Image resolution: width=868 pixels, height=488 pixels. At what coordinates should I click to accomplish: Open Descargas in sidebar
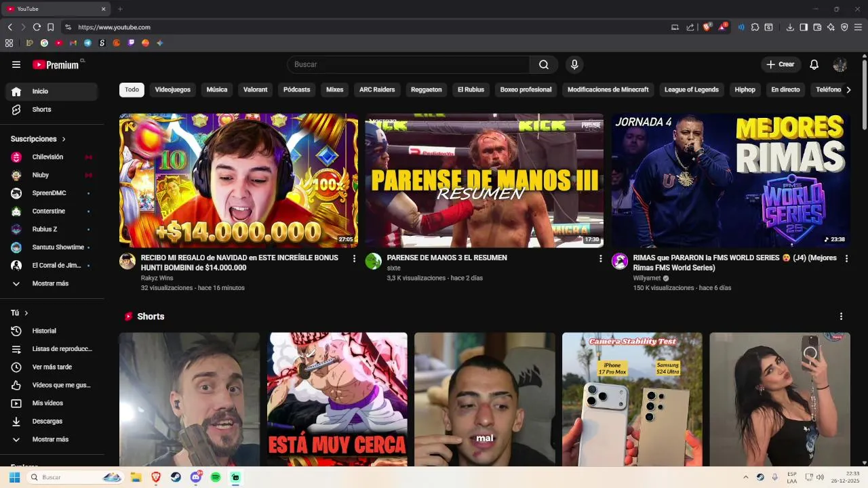click(x=52, y=421)
